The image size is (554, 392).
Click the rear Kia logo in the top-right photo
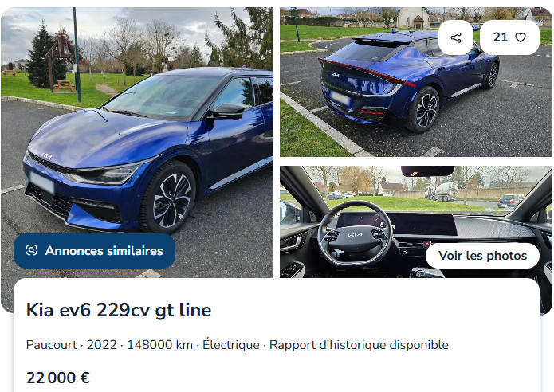coord(336,75)
